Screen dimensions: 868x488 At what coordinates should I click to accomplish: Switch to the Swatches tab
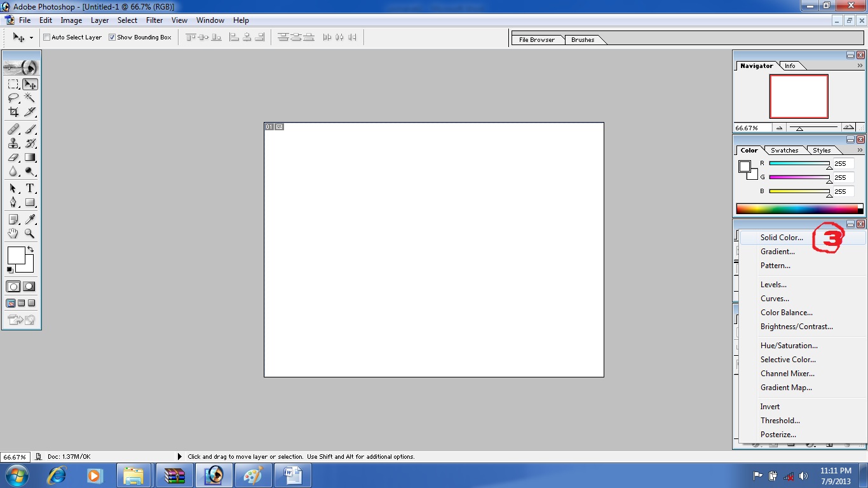coord(784,150)
